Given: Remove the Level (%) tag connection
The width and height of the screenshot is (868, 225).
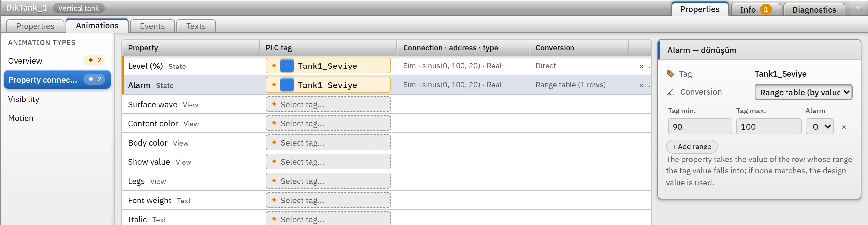Looking at the screenshot, I should pos(641,66).
